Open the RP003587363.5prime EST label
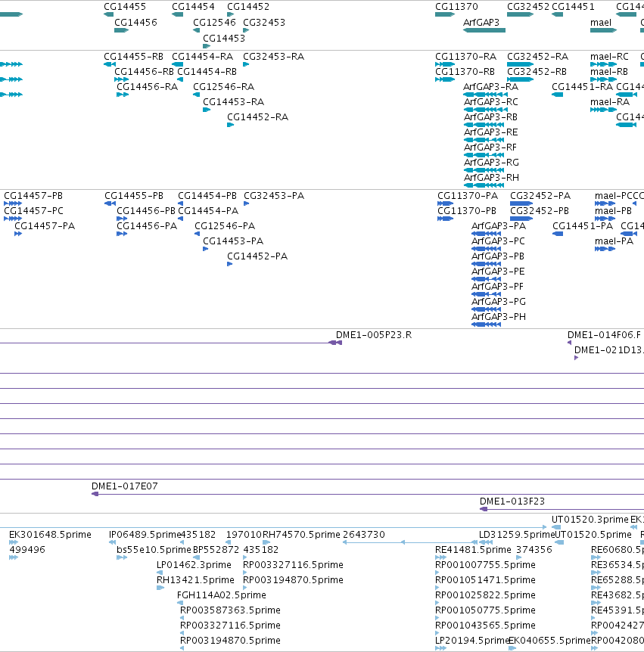This screenshot has height=652, width=644. (x=230, y=610)
